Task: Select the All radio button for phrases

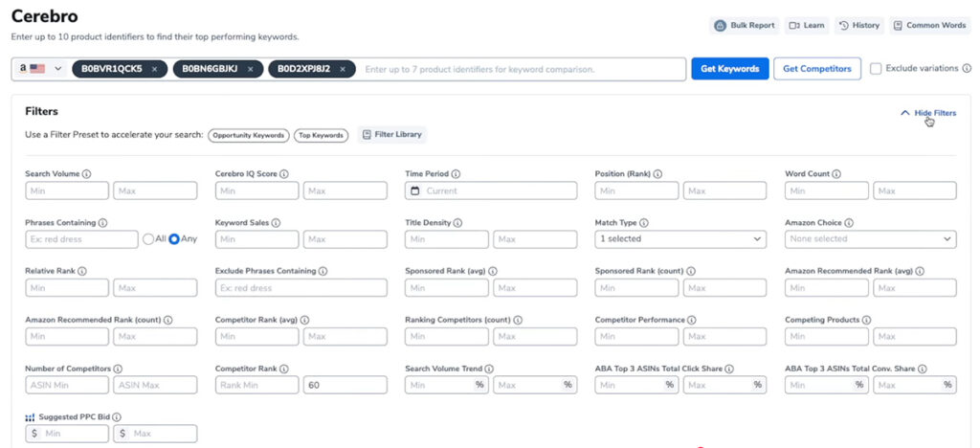Action: pos(148,238)
